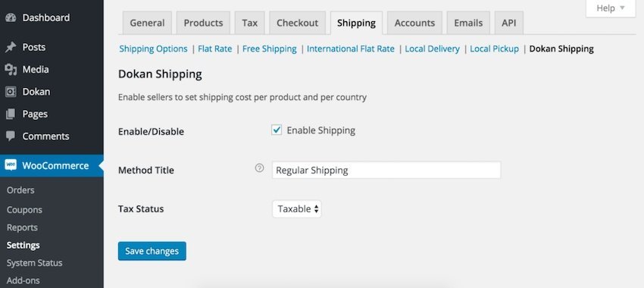This screenshot has height=288, width=644.
Task: Open the Media library icon
Action: [x=11, y=70]
